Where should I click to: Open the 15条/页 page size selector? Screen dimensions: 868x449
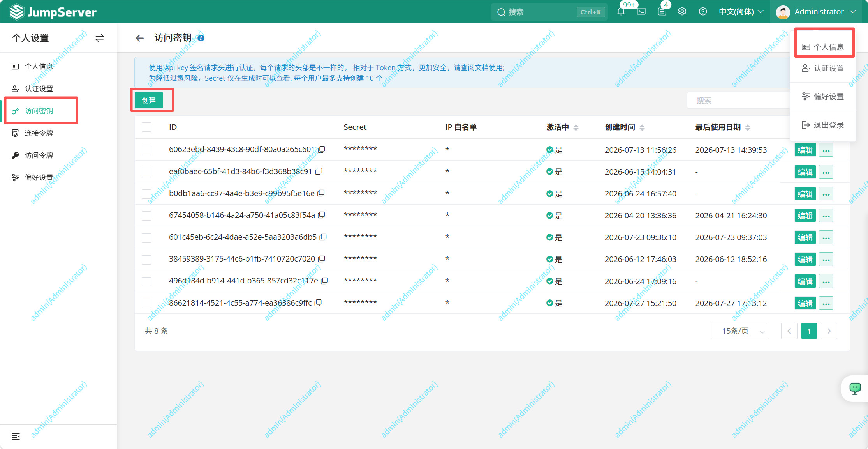(x=740, y=331)
